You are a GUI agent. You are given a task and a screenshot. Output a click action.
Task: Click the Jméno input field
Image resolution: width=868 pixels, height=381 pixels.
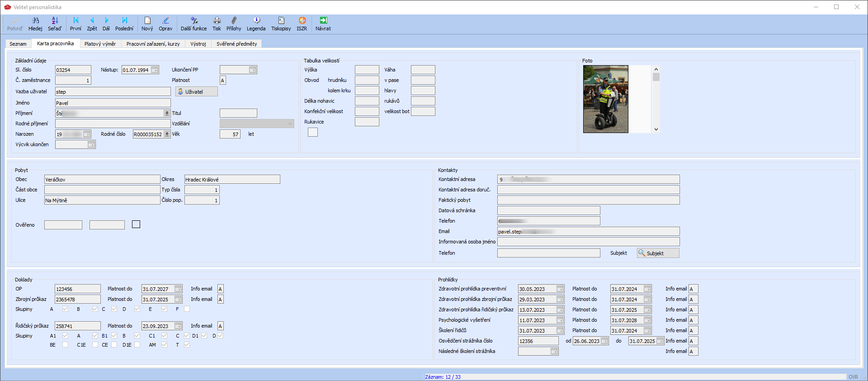click(x=113, y=103)
